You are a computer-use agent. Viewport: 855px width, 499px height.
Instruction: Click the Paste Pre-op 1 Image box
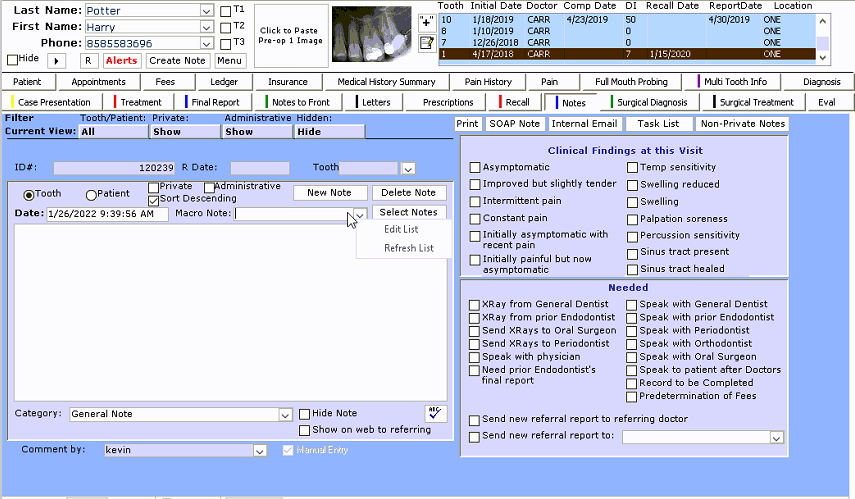290,35
